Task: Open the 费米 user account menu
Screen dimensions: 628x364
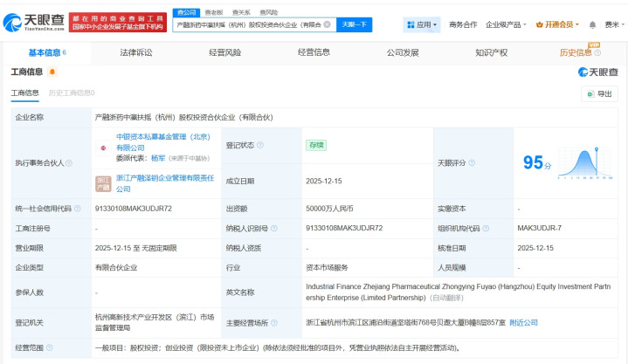Action: pyautogui.click(x=615, y=24)
